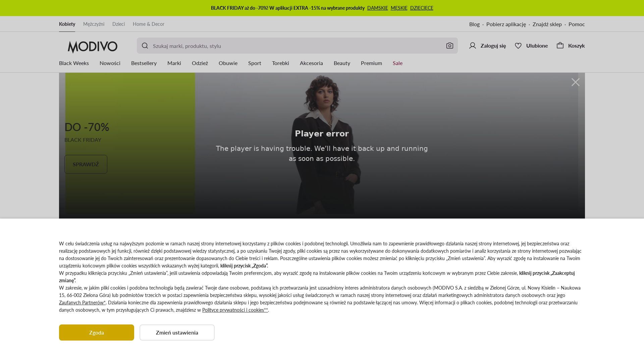
Task: Switch to Mężczyźni tab
Action: coord(94,24)
